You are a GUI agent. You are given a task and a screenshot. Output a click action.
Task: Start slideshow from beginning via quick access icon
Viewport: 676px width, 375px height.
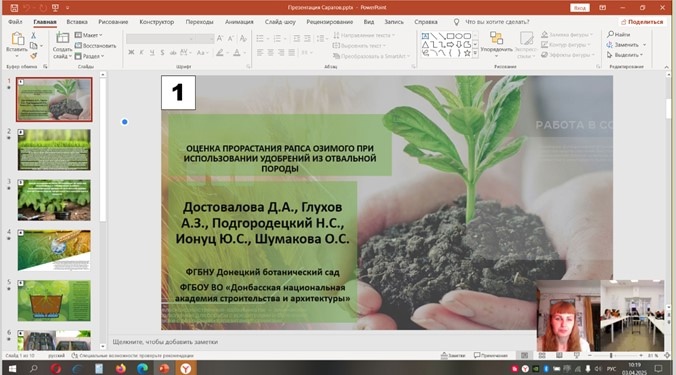55,8
